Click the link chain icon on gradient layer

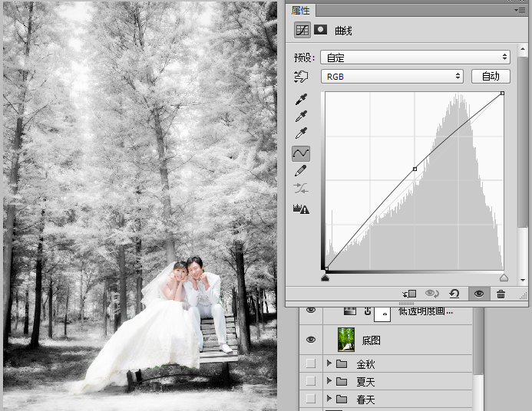point(367,311)
